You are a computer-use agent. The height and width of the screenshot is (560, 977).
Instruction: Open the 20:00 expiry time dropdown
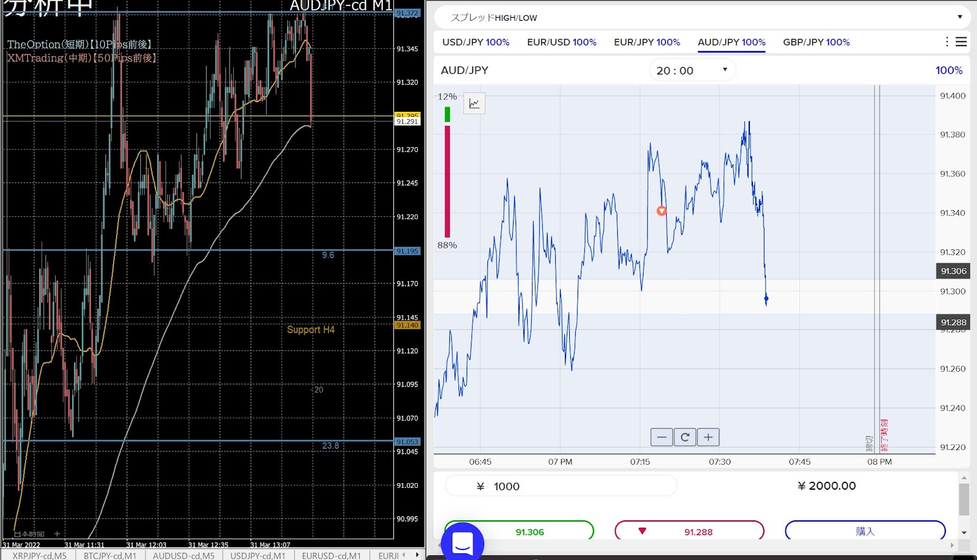(x=692, y=70)
